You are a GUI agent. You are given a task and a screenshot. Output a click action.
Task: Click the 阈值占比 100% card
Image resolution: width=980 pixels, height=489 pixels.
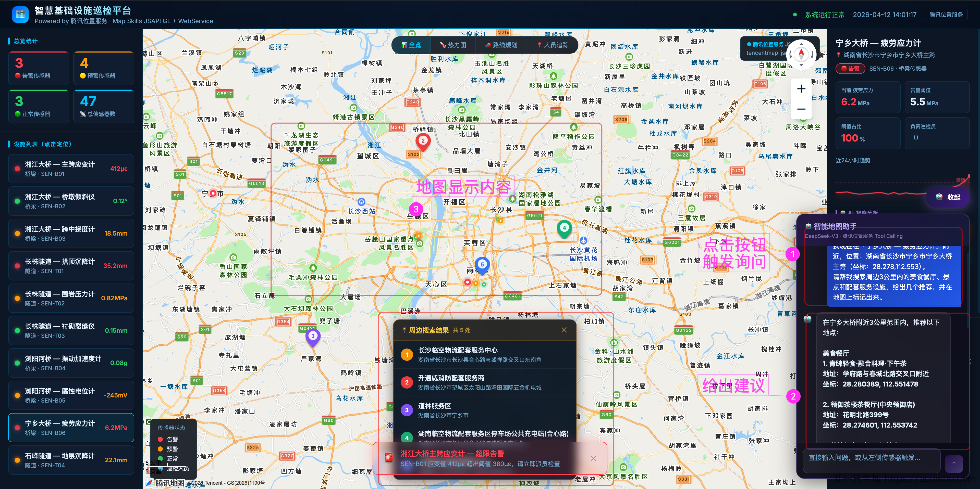(867, 133)
